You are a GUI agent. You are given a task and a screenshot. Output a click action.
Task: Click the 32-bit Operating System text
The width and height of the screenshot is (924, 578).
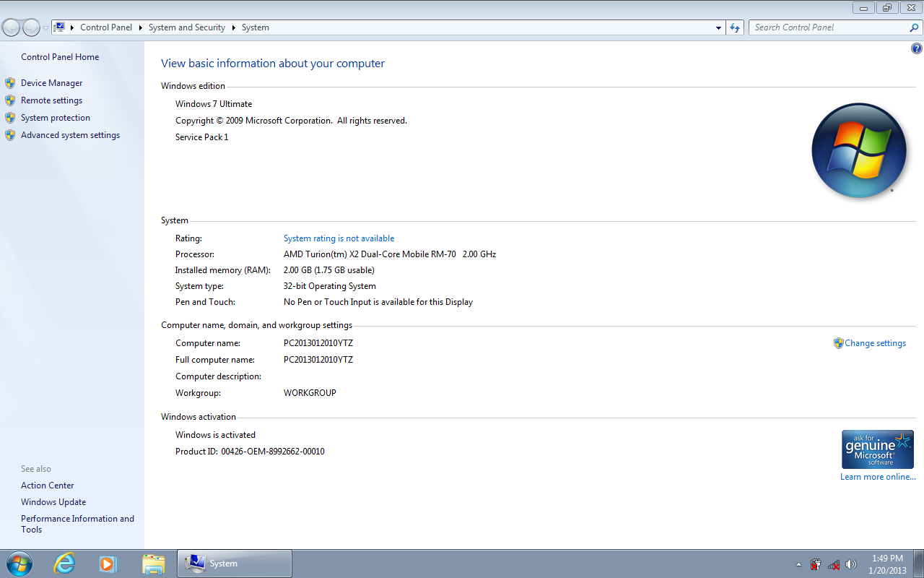click(330, 286)
